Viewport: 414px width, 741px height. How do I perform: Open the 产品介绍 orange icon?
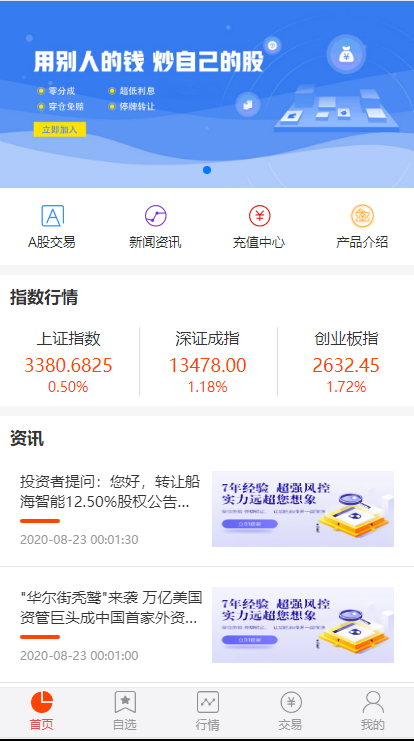click(362, 216)
